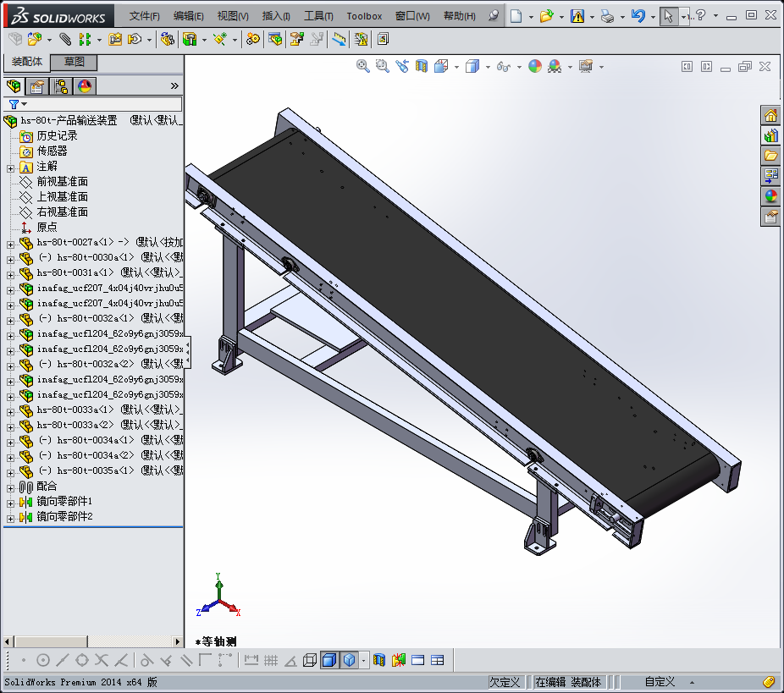Toggle select pointer tool
784x693 pixels.
click(668, 16)
